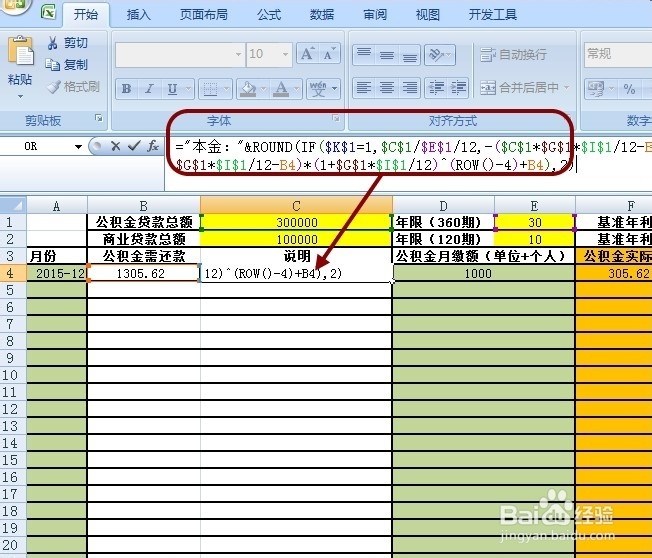Open clipboard (剪贴板) dialog launcher
This screenshot has width=652, height=558.
(99, 119)
